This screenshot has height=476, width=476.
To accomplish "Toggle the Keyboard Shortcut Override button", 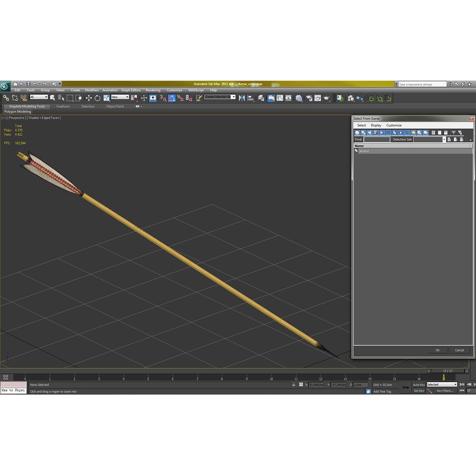I will [152, 98].
